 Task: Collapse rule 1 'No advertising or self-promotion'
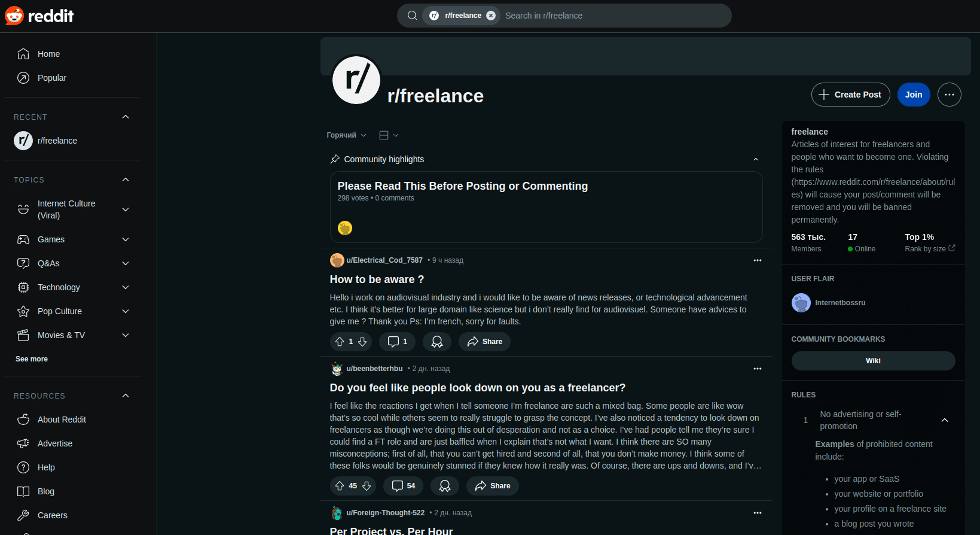(945, 420)
